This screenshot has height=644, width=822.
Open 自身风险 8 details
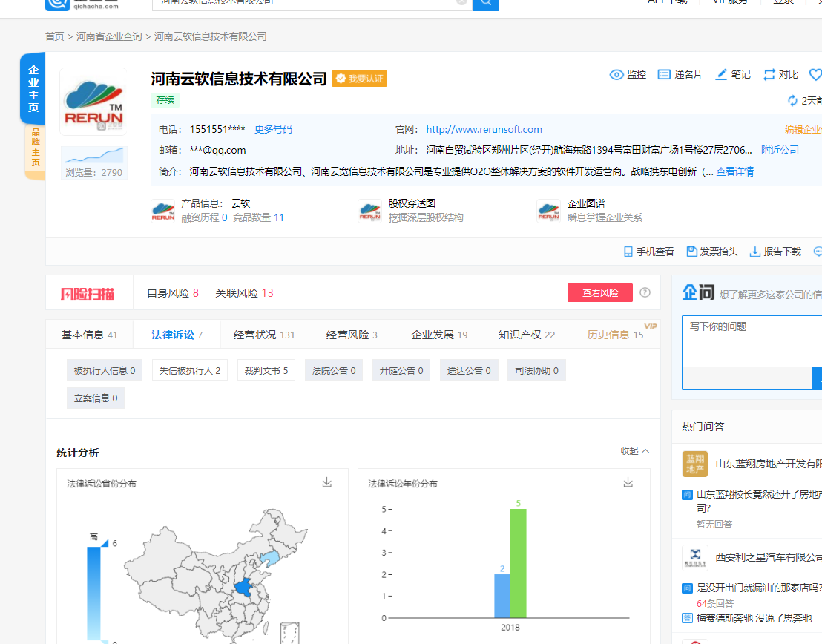tap(172, 293)
